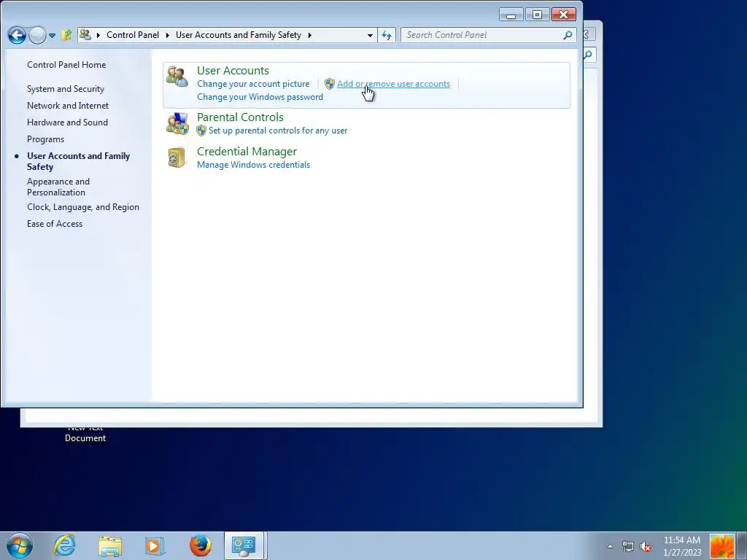Open the recent pages dropdown arrow
This screenshot has height=560, width=747.
coord(52,36)
